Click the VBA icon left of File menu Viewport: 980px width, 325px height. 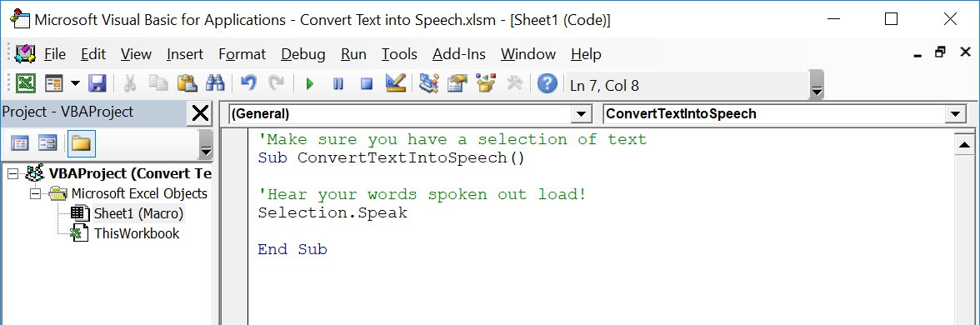[25, 53]
